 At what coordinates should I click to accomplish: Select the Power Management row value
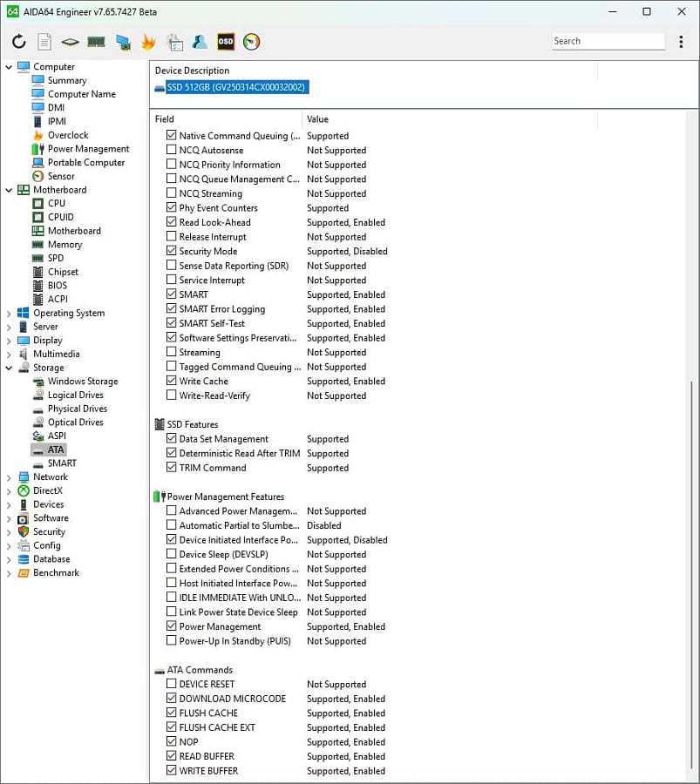tap(346, 626)
